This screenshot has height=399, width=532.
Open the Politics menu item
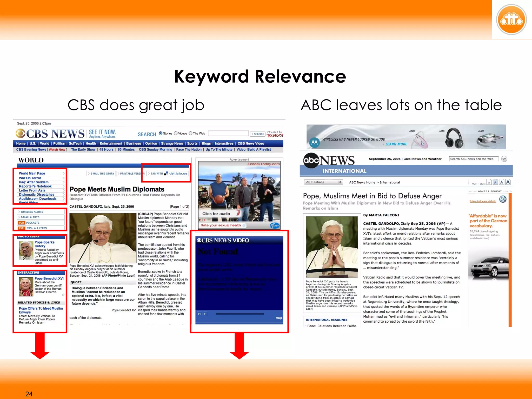tap(59, 143)
